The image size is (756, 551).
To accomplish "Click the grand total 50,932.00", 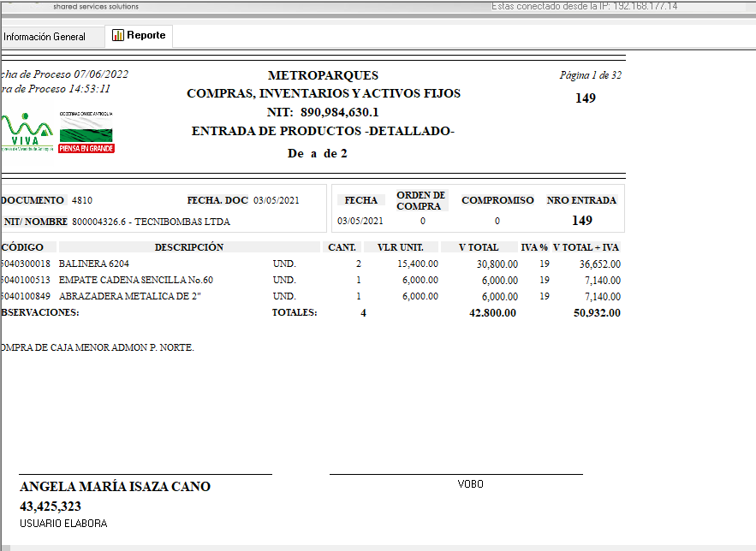I will coord(597,313).
